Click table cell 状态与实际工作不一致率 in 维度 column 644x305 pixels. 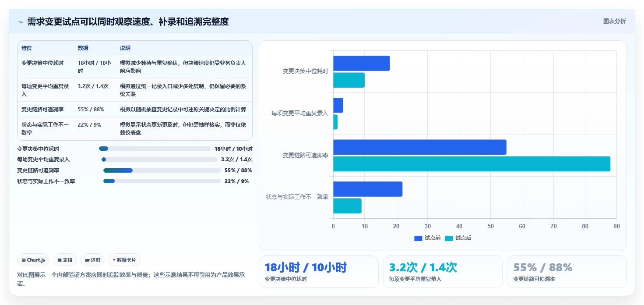(x=45, y=128)
